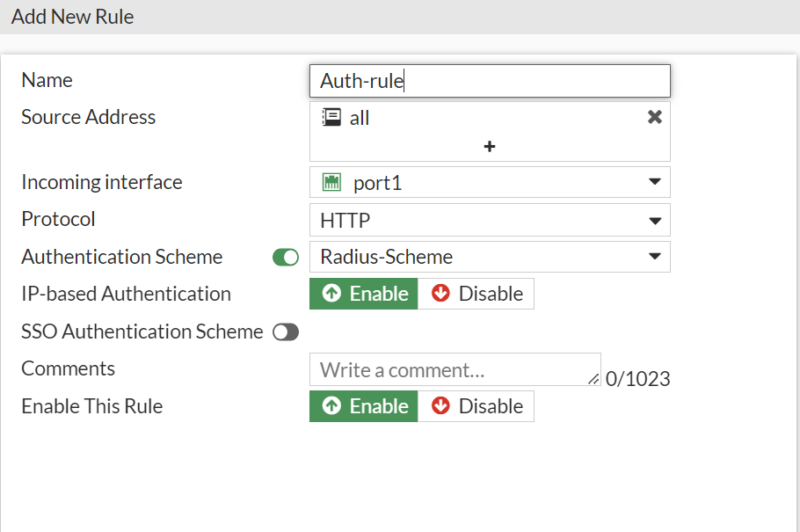800x532 pixels.
Task: Click the port1 interface icon
Action: [x=332, y=183]
